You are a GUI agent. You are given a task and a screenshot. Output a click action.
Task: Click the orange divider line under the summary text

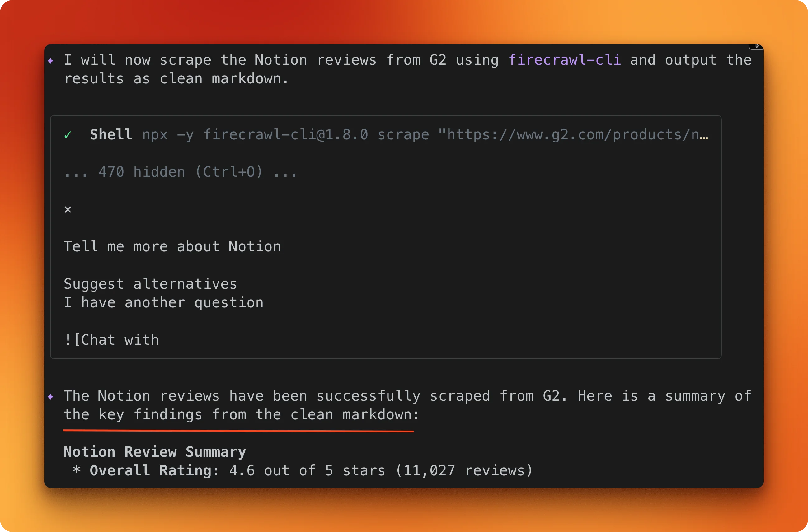[x=239, y=431]
